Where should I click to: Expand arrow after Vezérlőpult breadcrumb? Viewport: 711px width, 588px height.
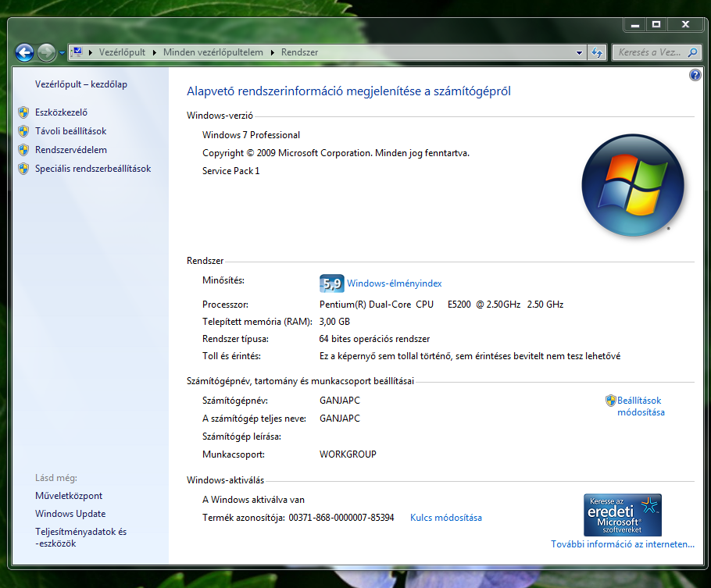click(155, 52)
